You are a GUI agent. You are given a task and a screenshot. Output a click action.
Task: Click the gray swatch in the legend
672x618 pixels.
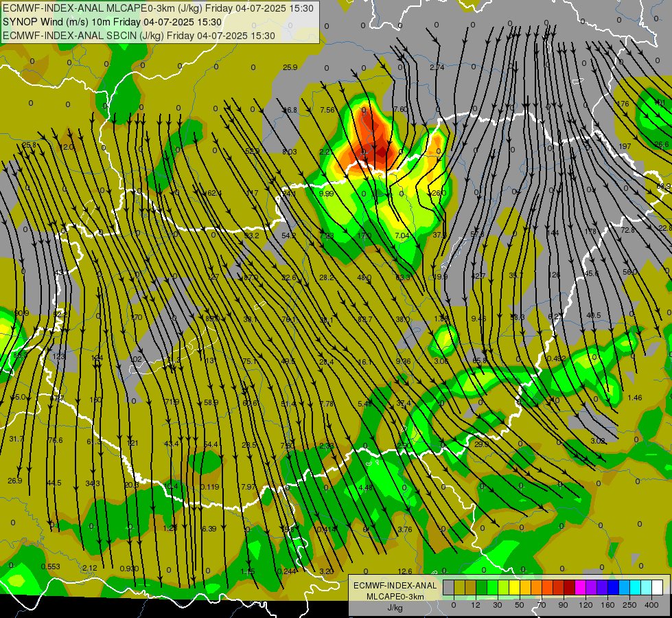pyautogui.click(x=448, y=587)
